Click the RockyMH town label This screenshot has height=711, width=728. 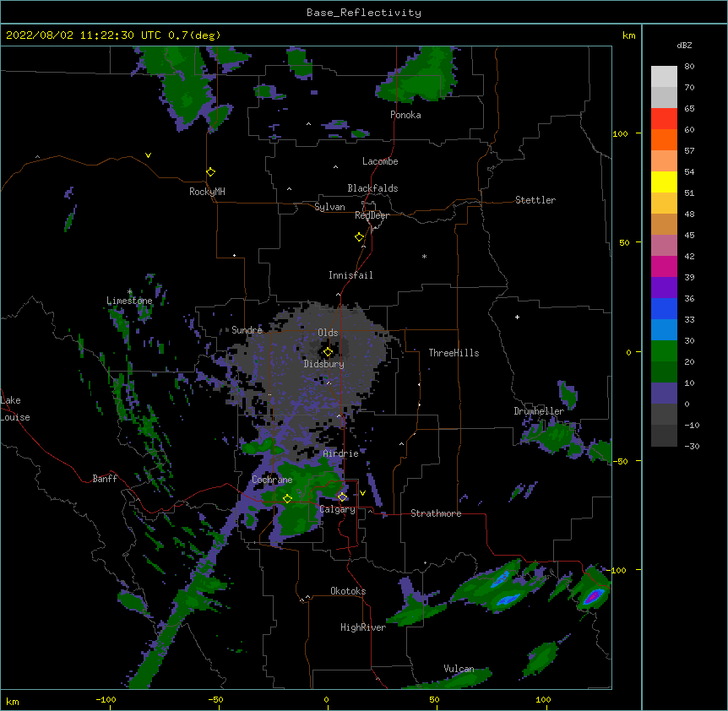(207, 192)
